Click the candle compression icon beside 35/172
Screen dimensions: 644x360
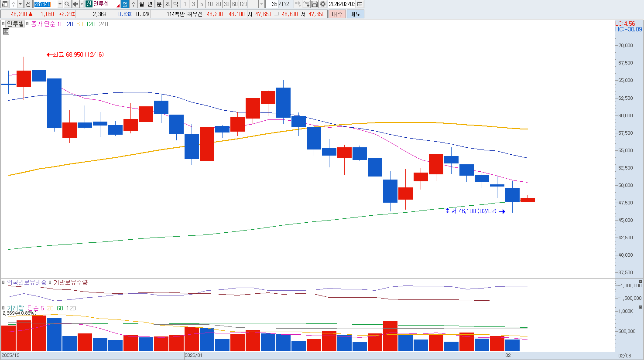(298, 4)
